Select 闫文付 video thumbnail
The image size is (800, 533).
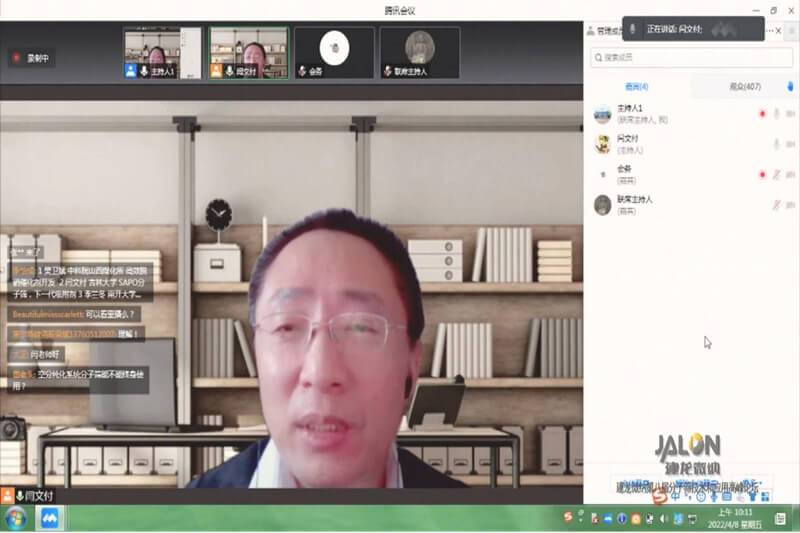(248, 52)
